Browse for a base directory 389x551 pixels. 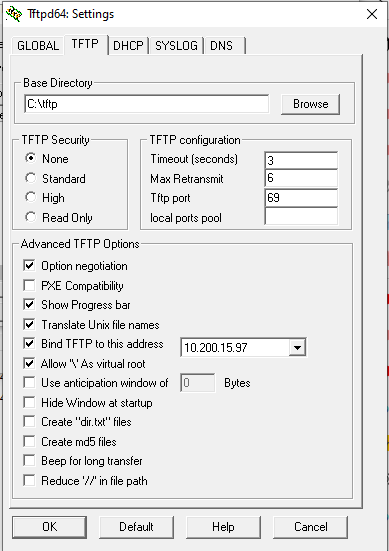pyautogui.click(x=311, y=104)
